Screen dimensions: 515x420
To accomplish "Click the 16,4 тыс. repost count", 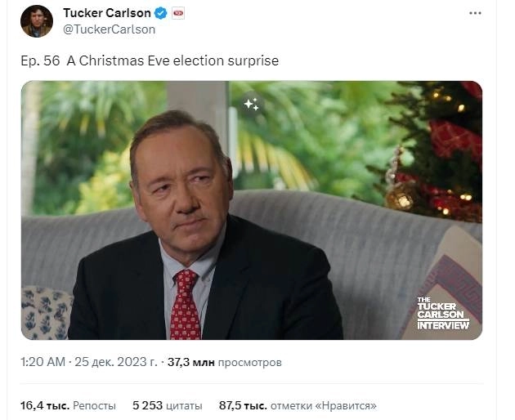I will pos(44,404).
